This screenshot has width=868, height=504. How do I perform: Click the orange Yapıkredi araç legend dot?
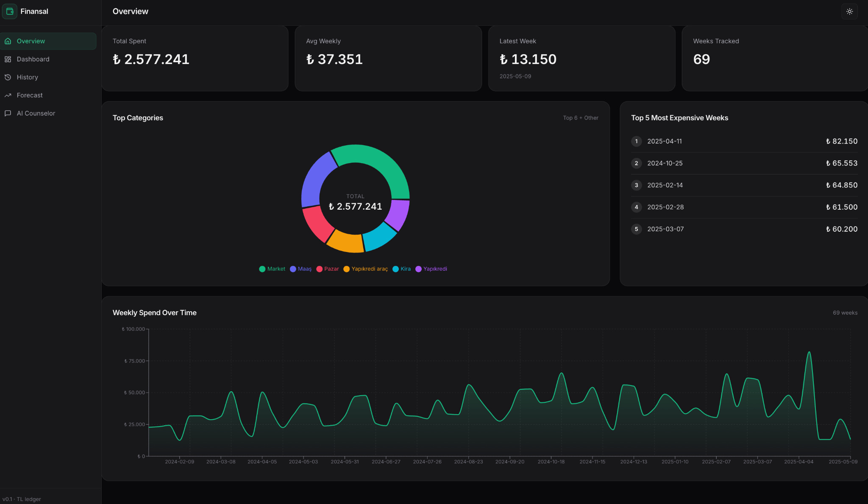tap(346, 269)
